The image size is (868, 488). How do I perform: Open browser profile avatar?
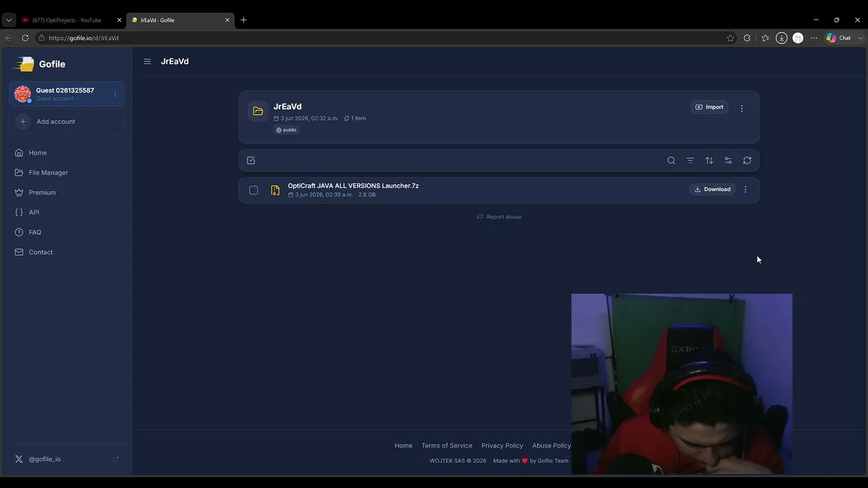[798, 38]
